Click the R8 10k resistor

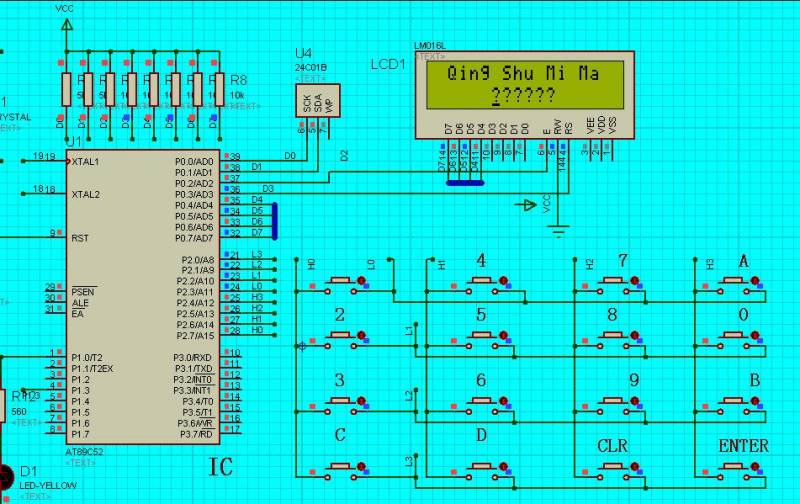pyautogui.click(x=218, y=91)
